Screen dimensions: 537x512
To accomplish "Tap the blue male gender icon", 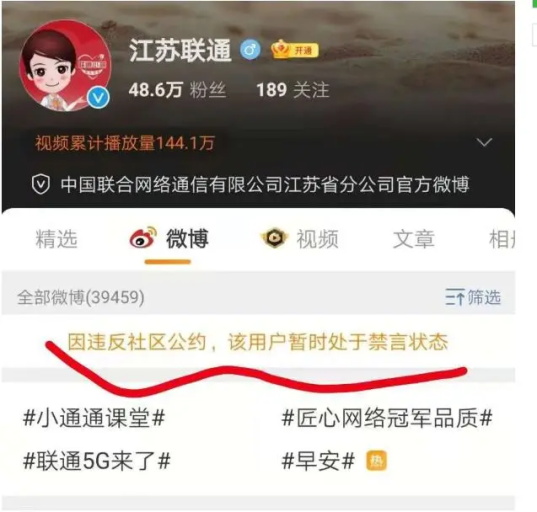I will pyautogui.click(x=250, y=50).
